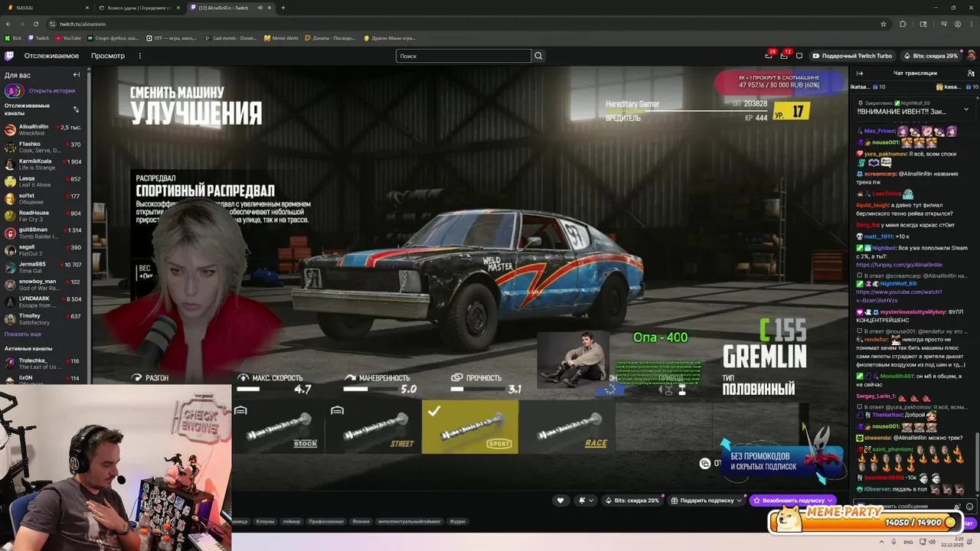Focus the Поиск search field
Screen dimensions: 980x551
tap(462, 56)
